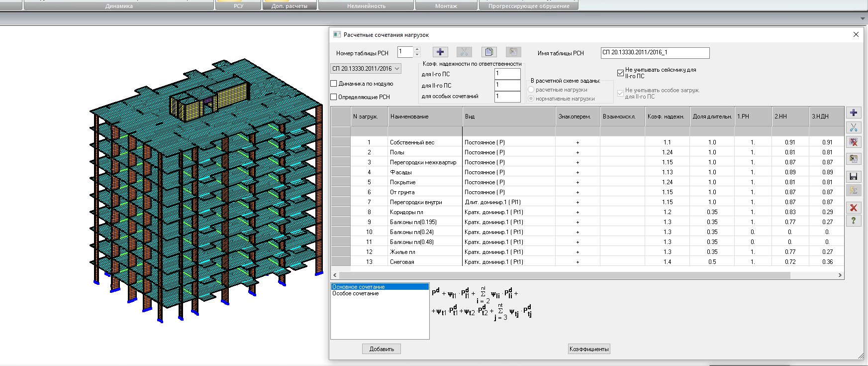Close the Расчетные сочетания нагрузок dialog
Image resolution: width=868 pixels, height=366 pixels.
click(856, 34)
